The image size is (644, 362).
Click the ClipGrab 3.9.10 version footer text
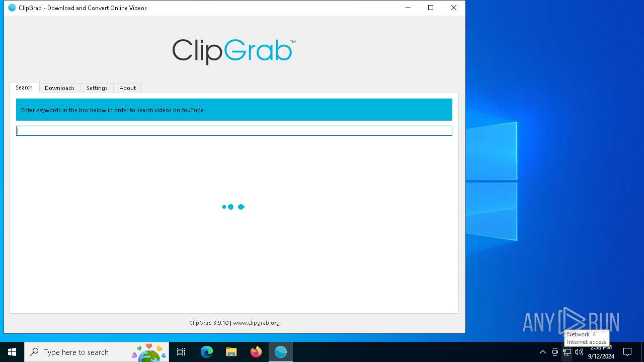tap(234, 323)
